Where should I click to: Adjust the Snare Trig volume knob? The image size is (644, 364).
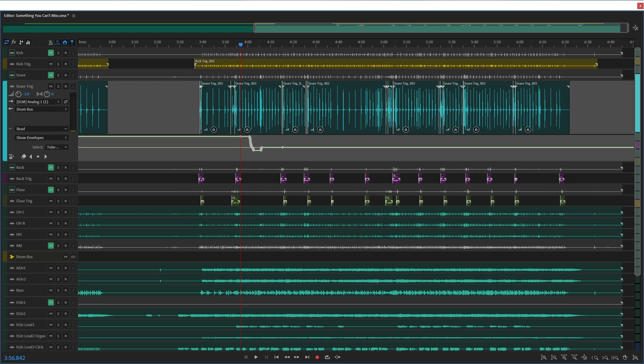click(x=19, y=94)
